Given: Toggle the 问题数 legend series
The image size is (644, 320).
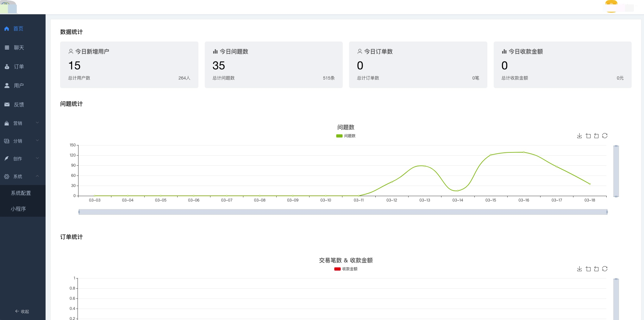Looking at the screenshot, I should pos(346,136).
